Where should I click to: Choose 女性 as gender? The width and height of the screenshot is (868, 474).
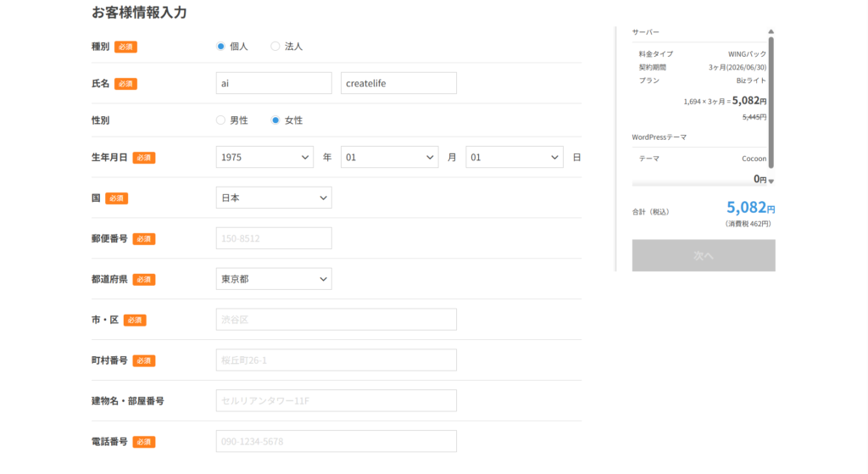275,120
